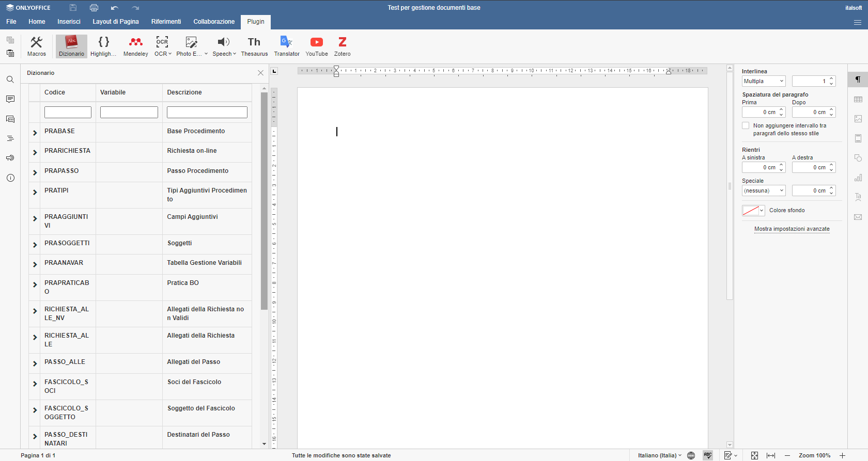The width and height of the screenshot is (868, 461).
Task: Print the document using printer icon
Action: point(94,8)
